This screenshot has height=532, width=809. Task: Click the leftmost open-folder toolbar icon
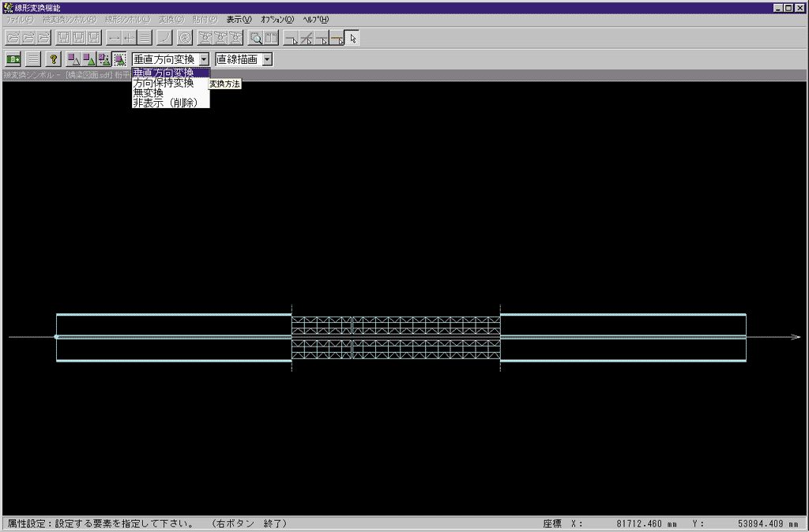click(13, 38)
